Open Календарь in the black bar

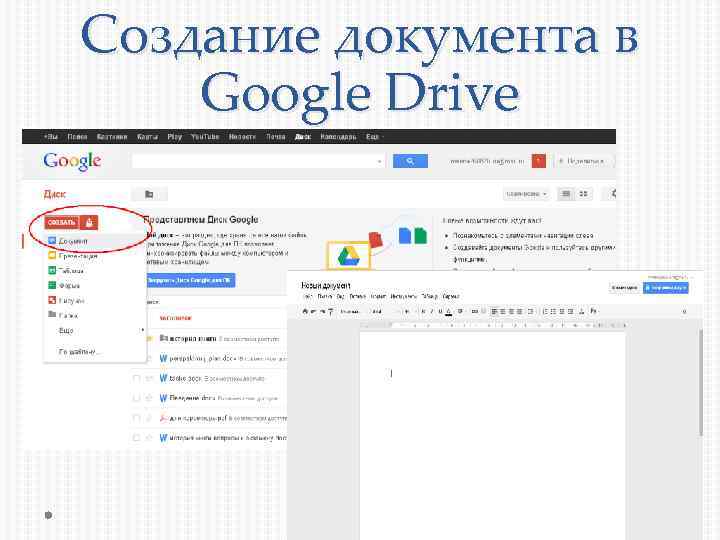[x=338, y=137]
